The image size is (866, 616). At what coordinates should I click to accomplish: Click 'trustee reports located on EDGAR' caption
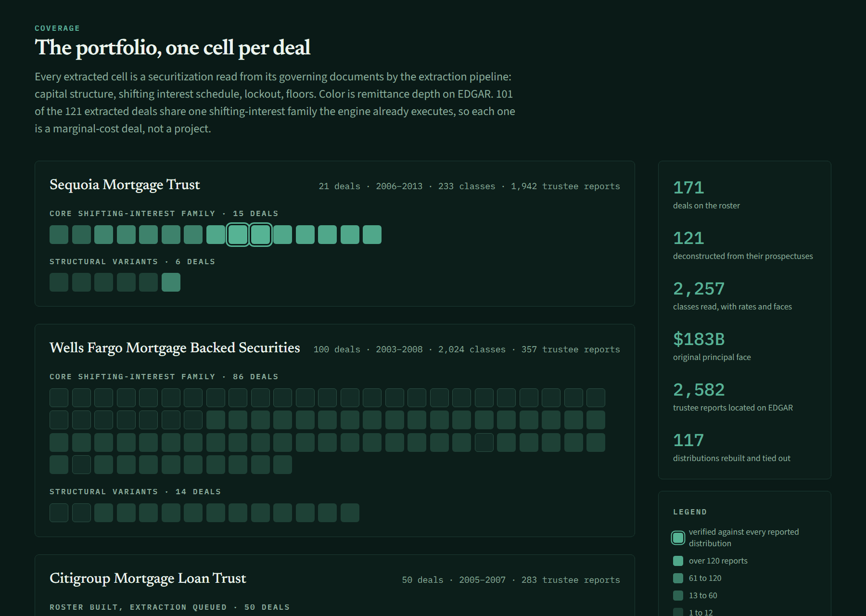733,408
